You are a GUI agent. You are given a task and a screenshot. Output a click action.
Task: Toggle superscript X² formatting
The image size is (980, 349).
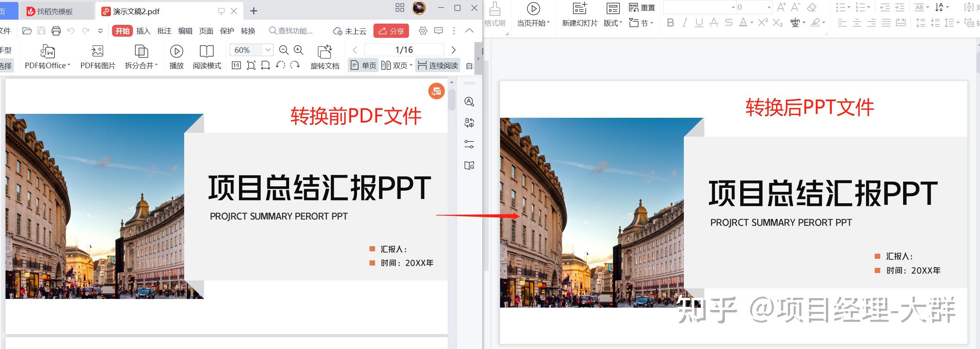pos(763,22)
